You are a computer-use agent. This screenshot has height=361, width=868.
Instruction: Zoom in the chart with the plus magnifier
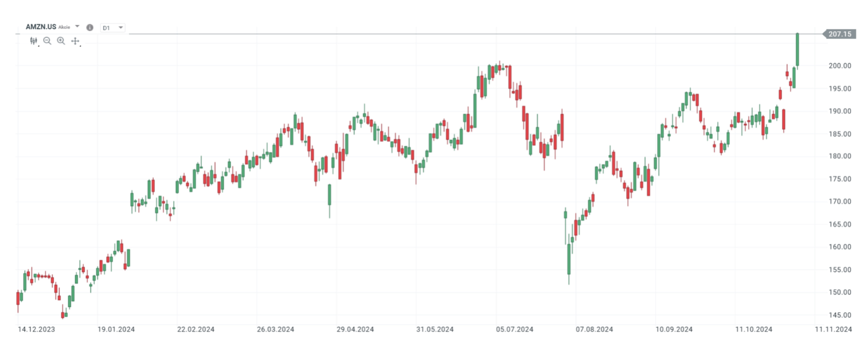[61, 41]
